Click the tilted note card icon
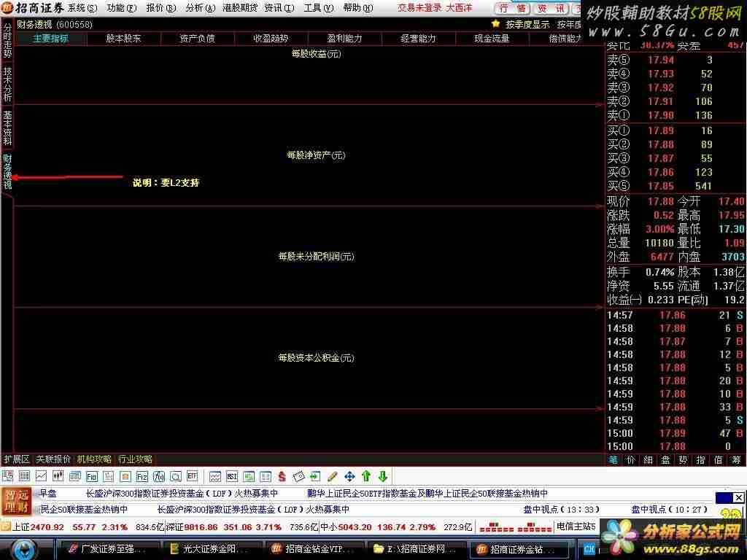 click(x=298, y=475)
